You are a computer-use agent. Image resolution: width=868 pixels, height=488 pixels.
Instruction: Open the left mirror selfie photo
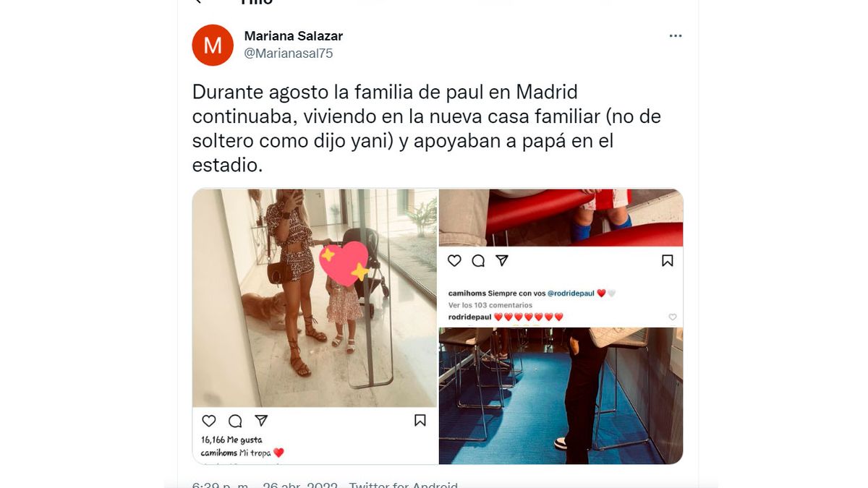coord(315,298)
